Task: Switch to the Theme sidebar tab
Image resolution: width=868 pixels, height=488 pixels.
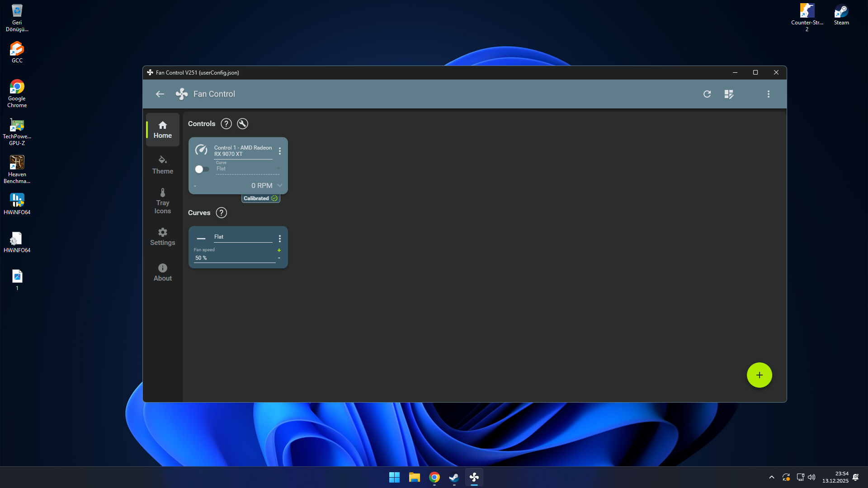Action: [163, 165]
